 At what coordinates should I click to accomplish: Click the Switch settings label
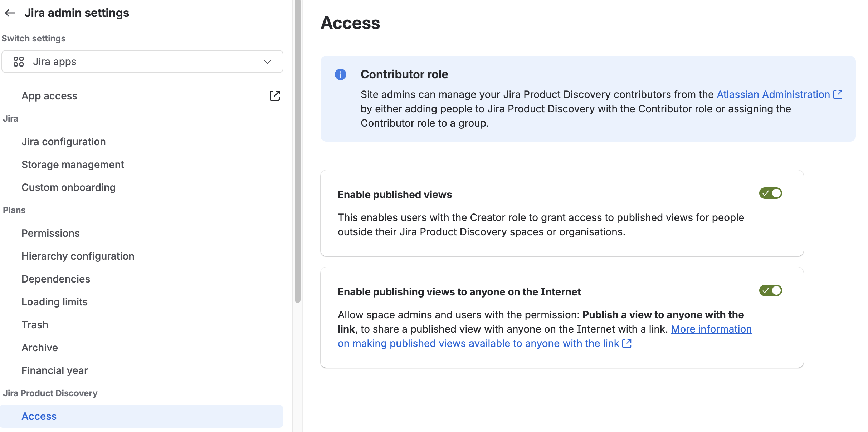pyautogui.click(x=34, y=38)
